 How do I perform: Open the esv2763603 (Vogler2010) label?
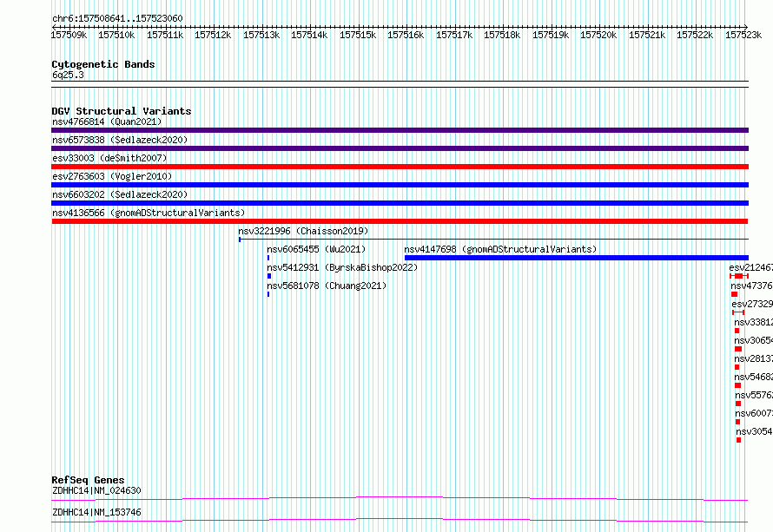(x=112, y=176)
